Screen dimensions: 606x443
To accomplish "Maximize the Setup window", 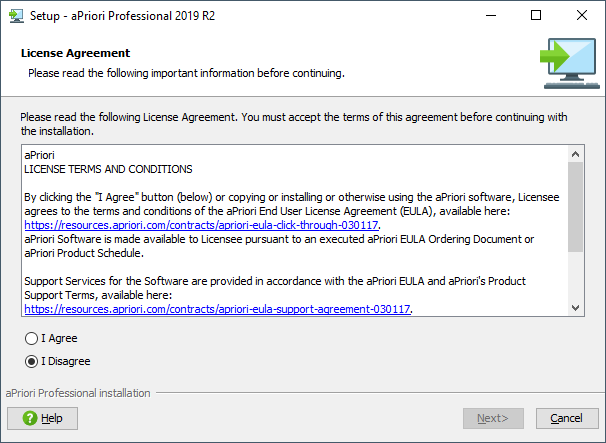I will 536,15.
